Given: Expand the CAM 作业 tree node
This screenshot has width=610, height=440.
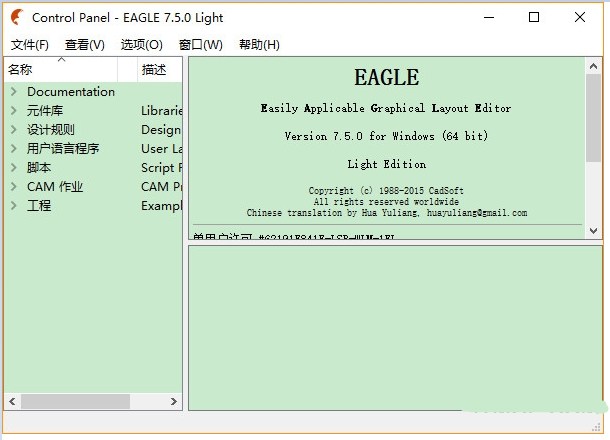Looking at the screenshot, I should click(14, 186).
